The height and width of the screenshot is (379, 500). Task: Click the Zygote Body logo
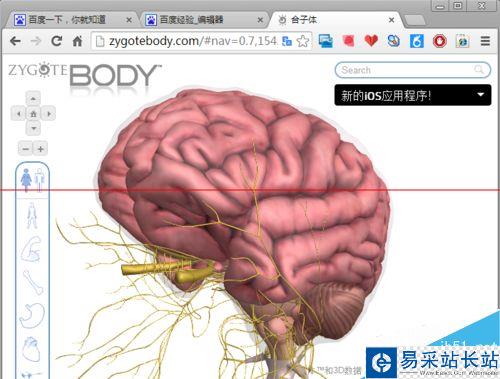point(84,74)
